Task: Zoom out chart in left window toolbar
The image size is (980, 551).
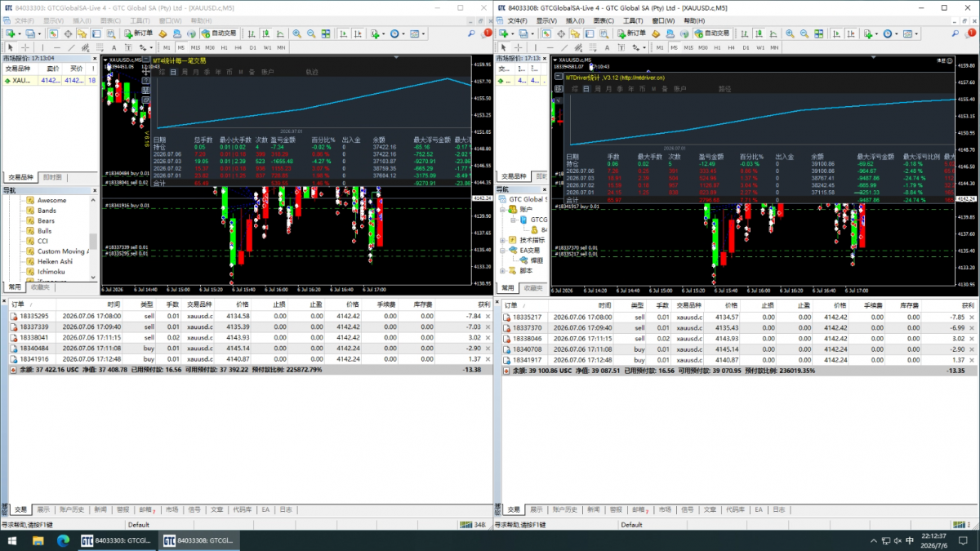Action: [x=311, y=33]
